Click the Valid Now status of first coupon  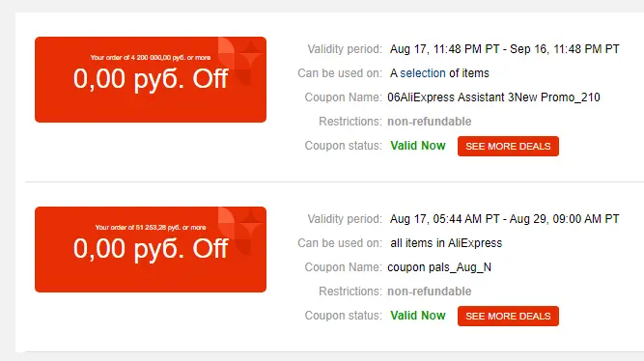point(418,146)
